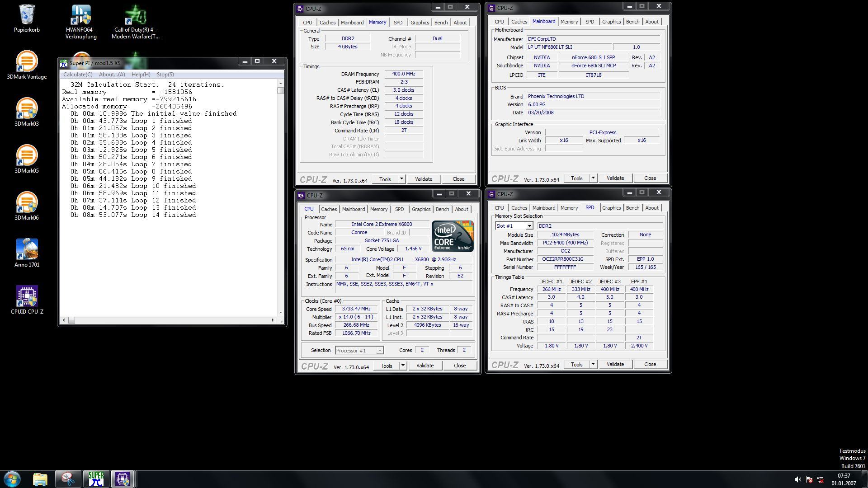The image size is (868, 488).
Task: Launch the 3DMark06 desktop shortcut
Action: (x=27, y=204)
